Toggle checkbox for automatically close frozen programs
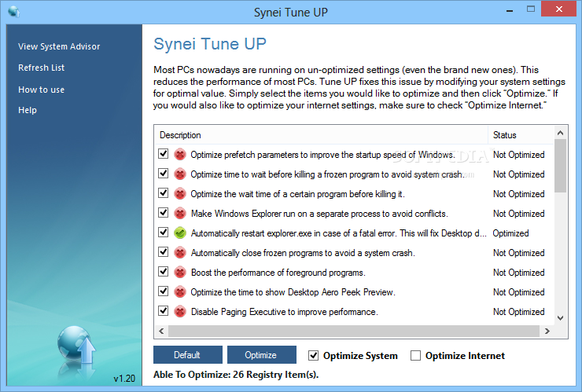 point(164,252)
